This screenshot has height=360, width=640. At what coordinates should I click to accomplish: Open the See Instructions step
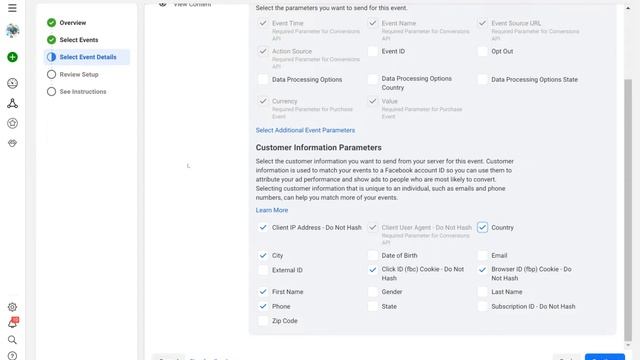pyautogui.click(x=83, y=91)
